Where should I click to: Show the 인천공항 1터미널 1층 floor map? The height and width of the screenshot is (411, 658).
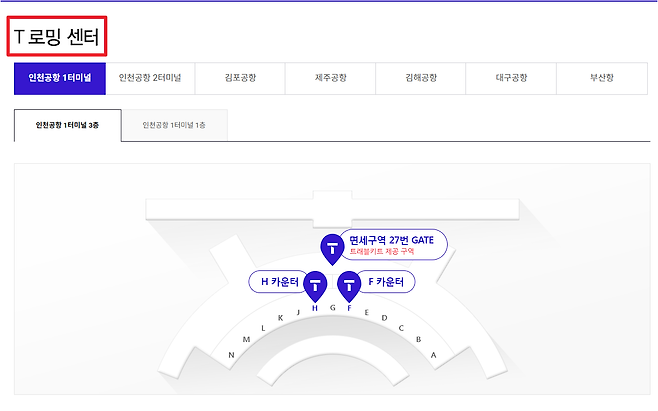pyautogui.click(x=174, y=125)
